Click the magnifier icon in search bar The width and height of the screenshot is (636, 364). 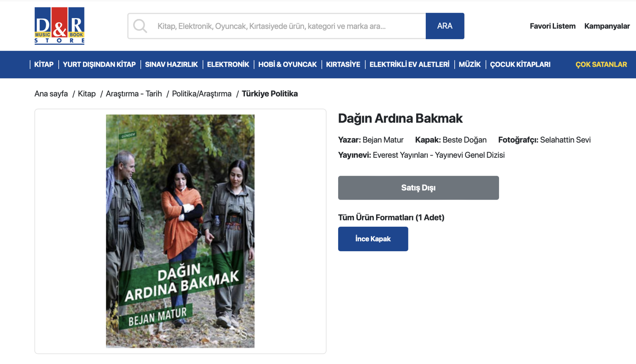(x=140, y=26)
